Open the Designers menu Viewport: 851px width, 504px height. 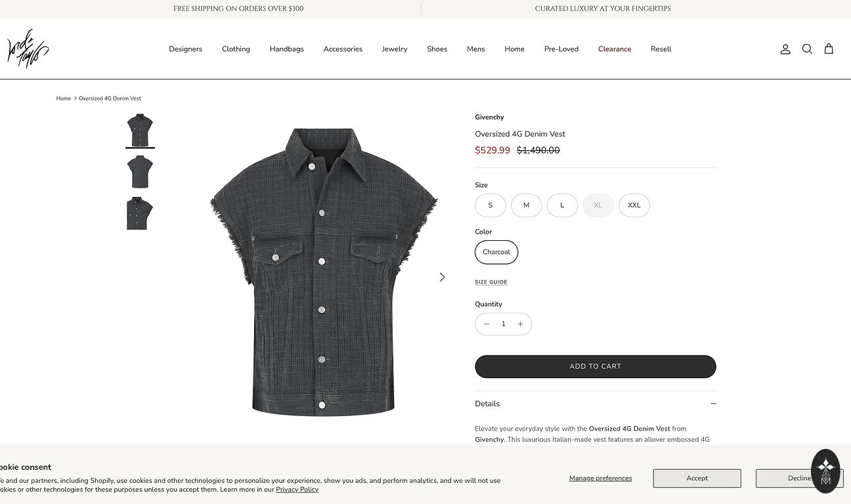(185, 49)
